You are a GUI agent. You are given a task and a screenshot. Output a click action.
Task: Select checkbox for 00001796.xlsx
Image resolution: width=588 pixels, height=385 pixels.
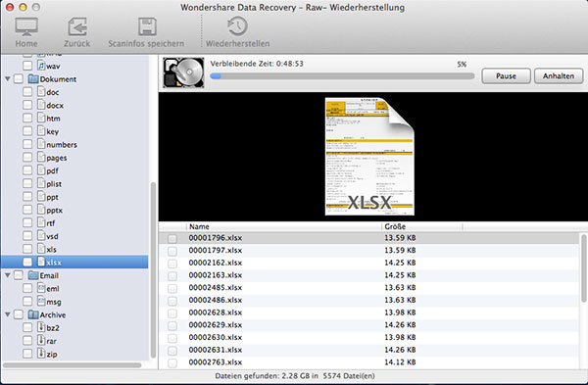(x=172, y=239)
